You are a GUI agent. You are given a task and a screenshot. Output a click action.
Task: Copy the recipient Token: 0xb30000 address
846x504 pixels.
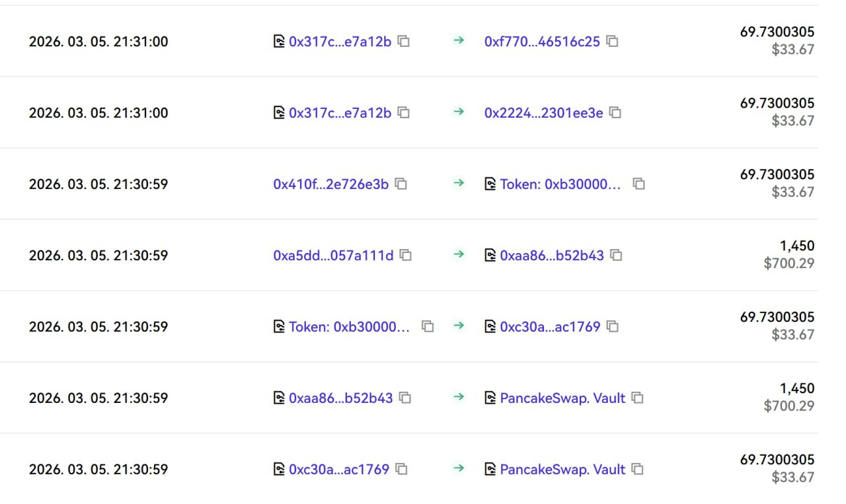click(638, 184)
